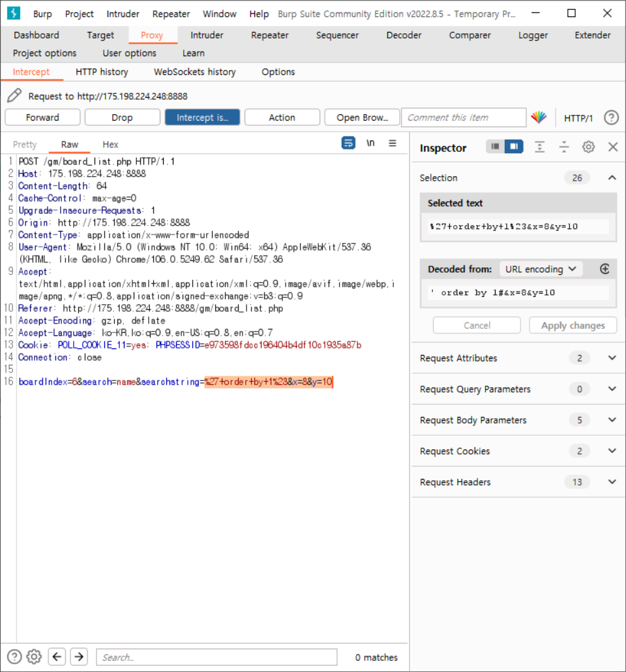Screen dimensions: 626x672
Task: Close the Inspector panel
Action: 613,147
